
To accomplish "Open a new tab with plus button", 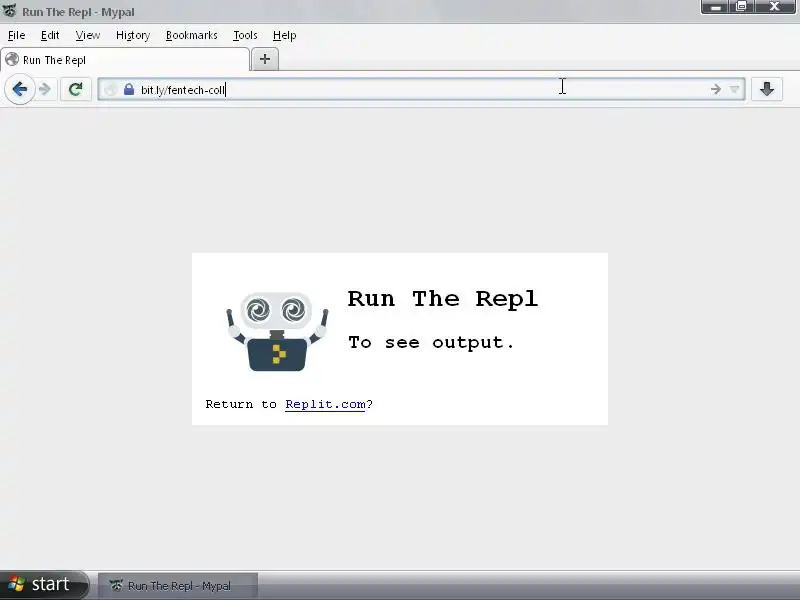I will 265,59.
